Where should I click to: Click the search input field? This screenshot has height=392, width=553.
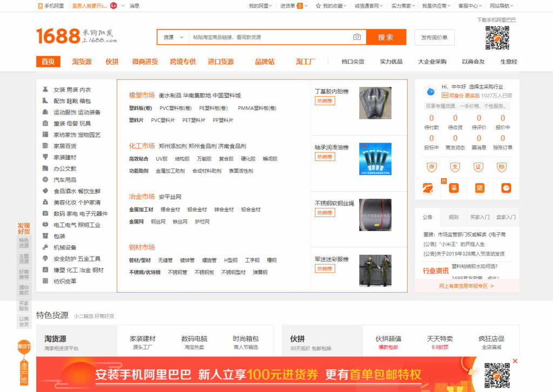click(270, 37)
